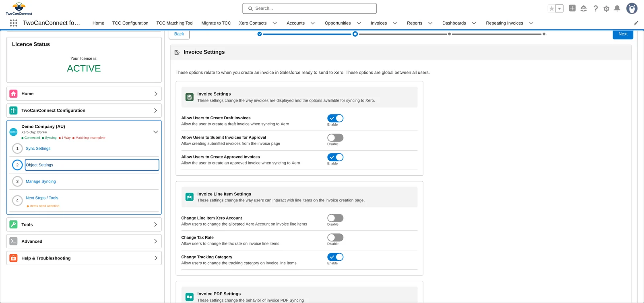Open the Reports tab
The image size is (644, 303).
(x=415, y=23)
